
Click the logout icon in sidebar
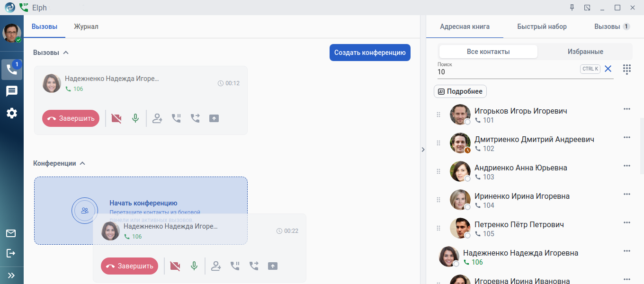pyautogui.click(x=11, y=253)
